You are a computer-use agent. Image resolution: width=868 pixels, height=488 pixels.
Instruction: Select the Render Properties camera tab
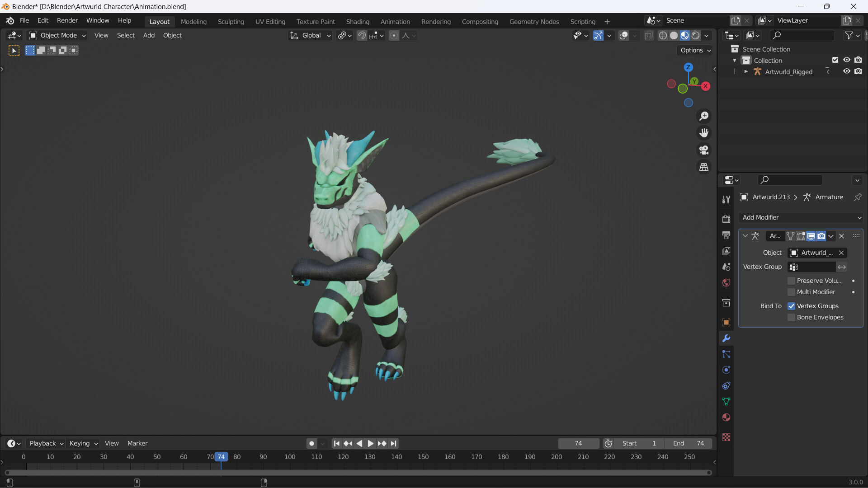coord(726,219)
